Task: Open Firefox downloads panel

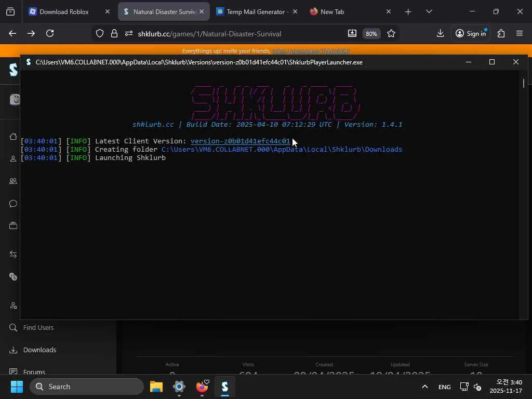Action: (440, 34)
